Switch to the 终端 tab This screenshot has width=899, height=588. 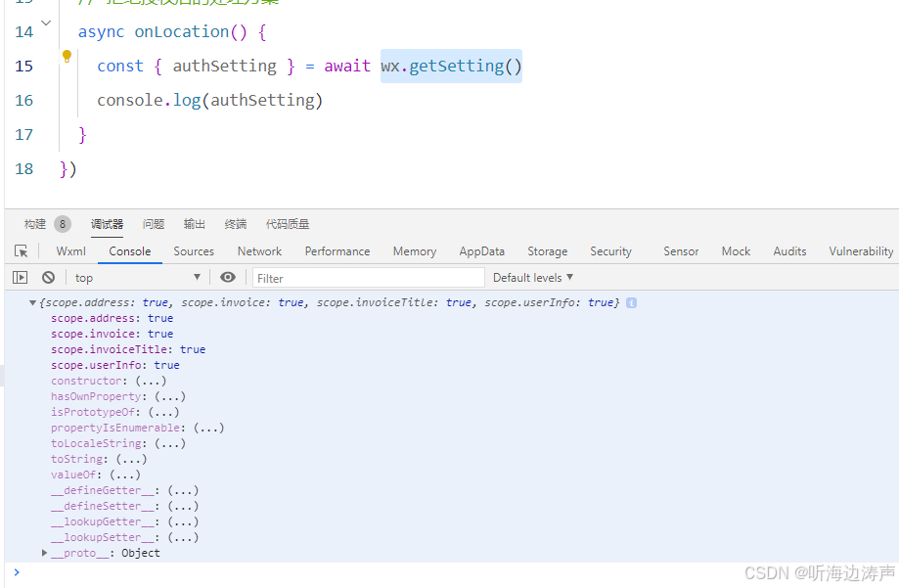click(x=235, y=223)
